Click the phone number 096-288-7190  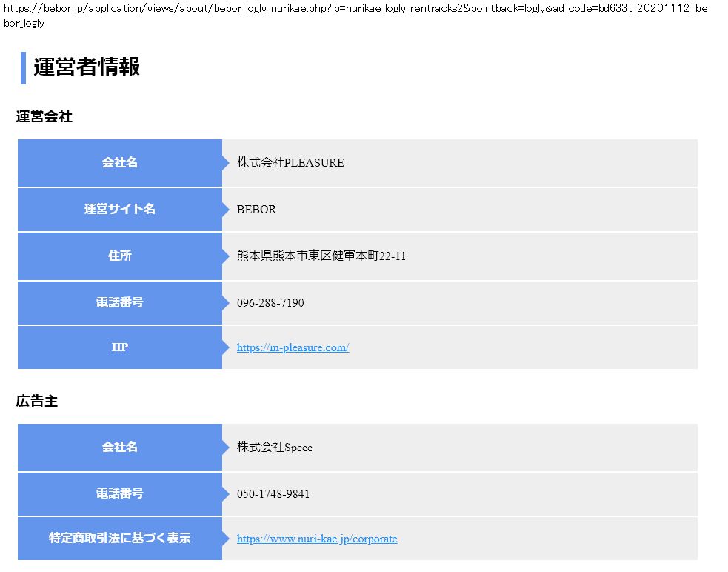click(270, 303)
